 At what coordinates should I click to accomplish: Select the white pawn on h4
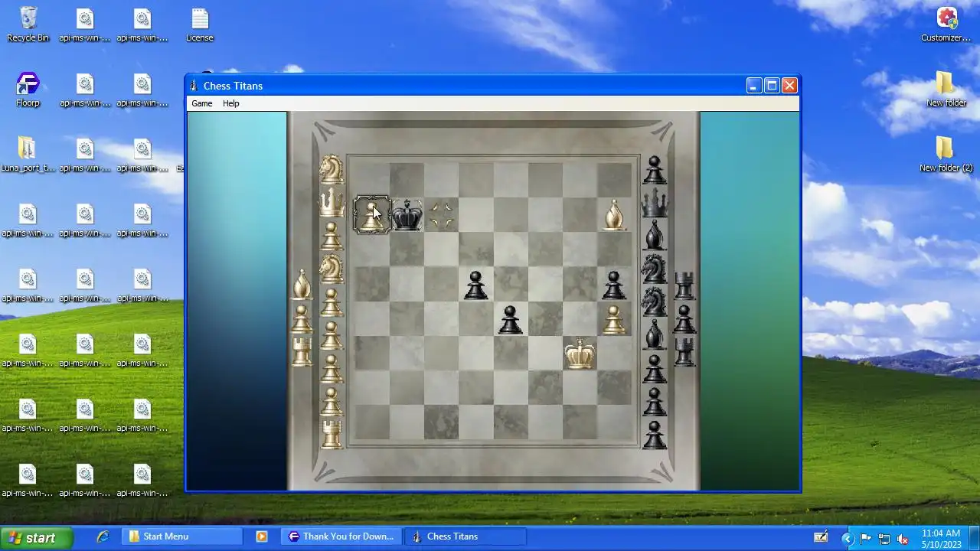[613, 319]
